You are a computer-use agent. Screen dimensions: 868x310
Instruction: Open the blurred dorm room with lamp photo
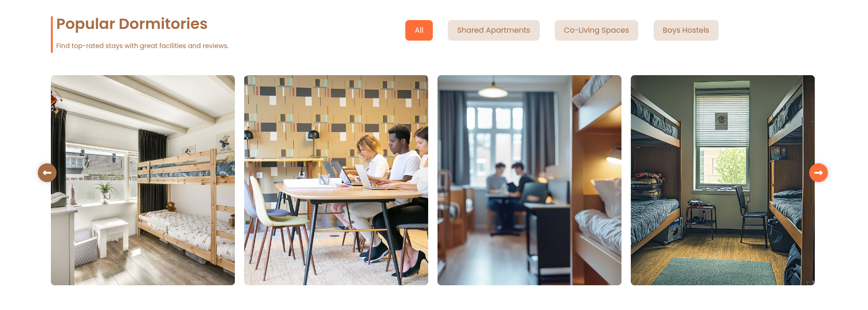pos(529,180)
